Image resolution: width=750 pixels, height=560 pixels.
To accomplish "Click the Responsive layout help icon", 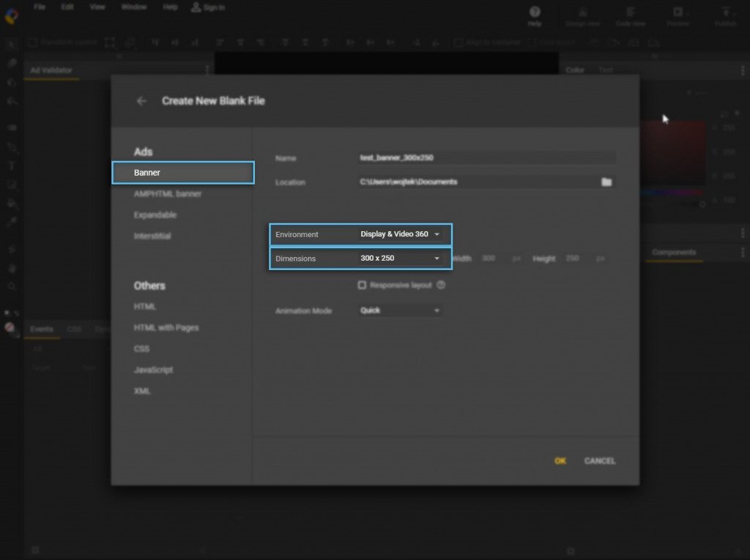I will (x=440, y=286).
